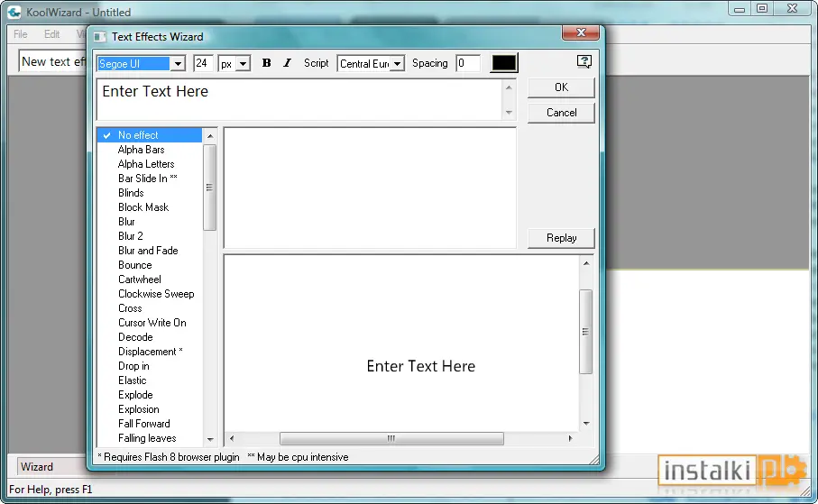Click the KoolWizard app icon in title bar
The height and width of the screenshot is (504, 818).
tap(14, 12)
